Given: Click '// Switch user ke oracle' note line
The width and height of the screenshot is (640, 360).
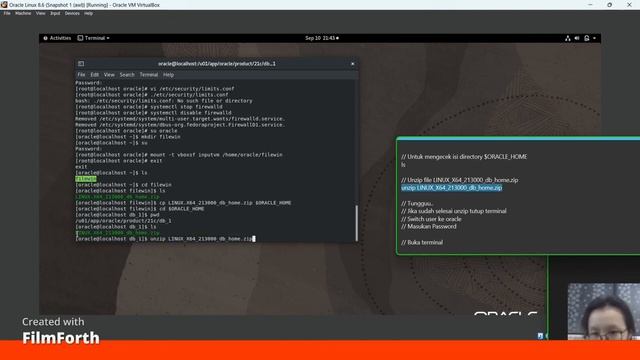Looking at the screenshot, I should point(431,219).
